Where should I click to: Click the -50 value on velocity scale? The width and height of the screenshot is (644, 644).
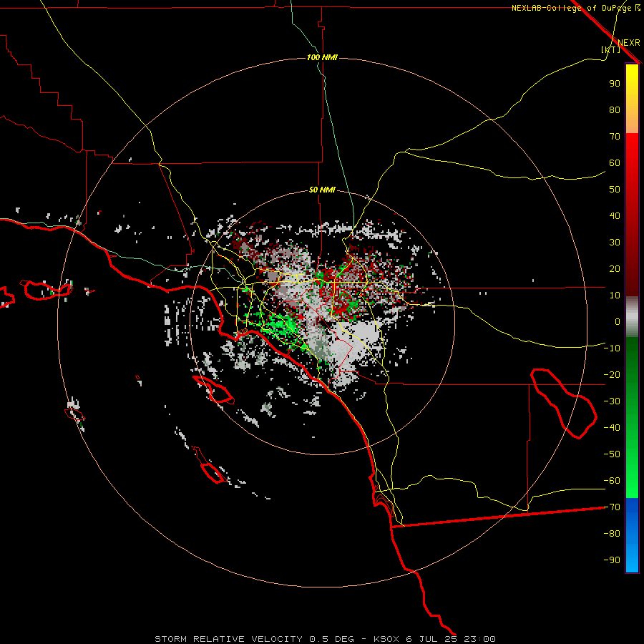(612, 454)
